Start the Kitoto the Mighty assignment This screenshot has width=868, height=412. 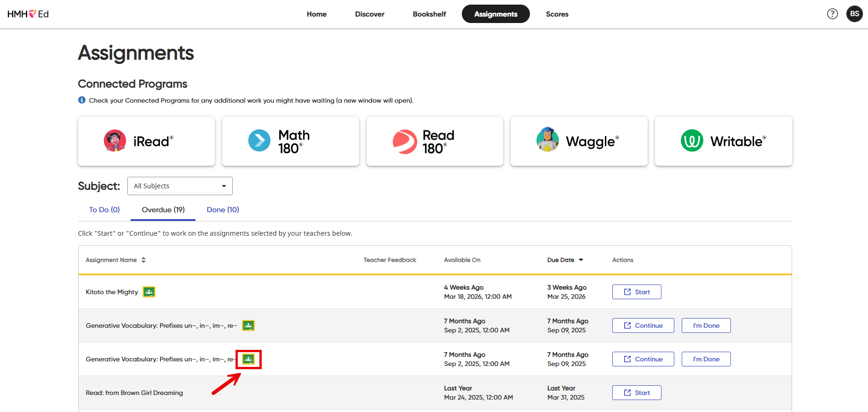click(637, 292)
